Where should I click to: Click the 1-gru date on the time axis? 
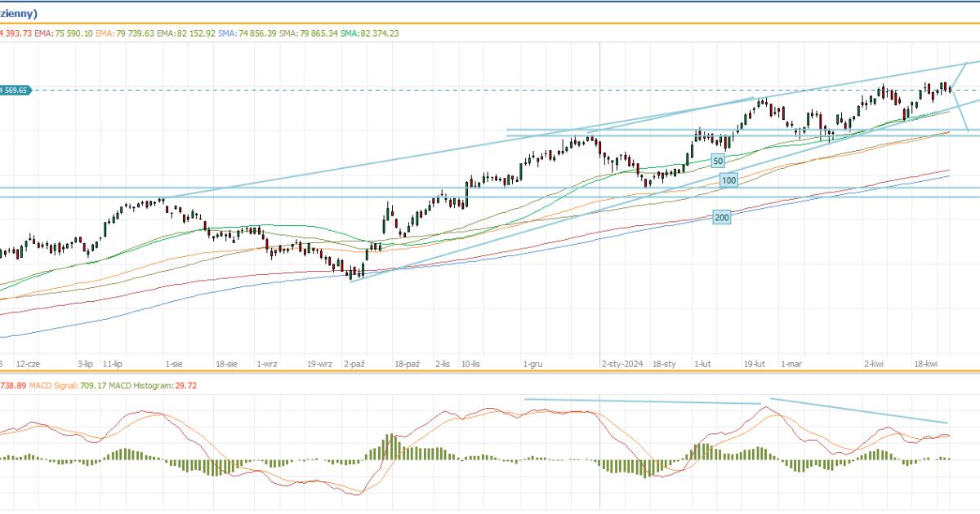(x=533, y=366)
